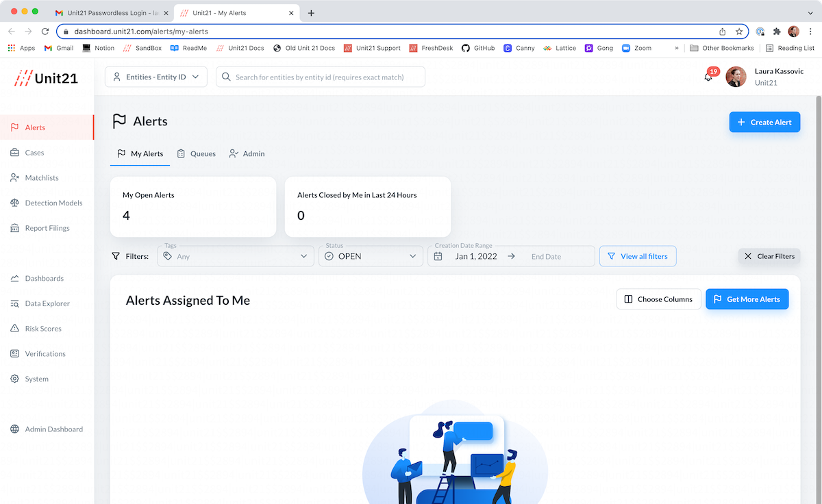Click the share icon in address bar
Image resolution: width=822 pixels, height=504 pixels.
[x=722, y=32]
